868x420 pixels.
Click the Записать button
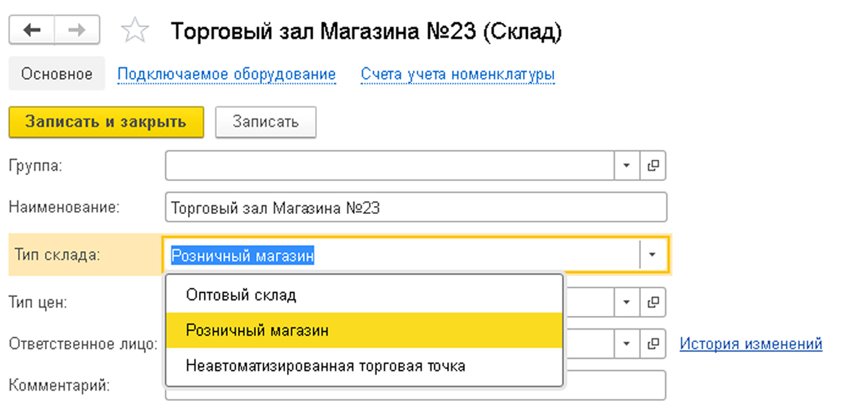[265, 122]
